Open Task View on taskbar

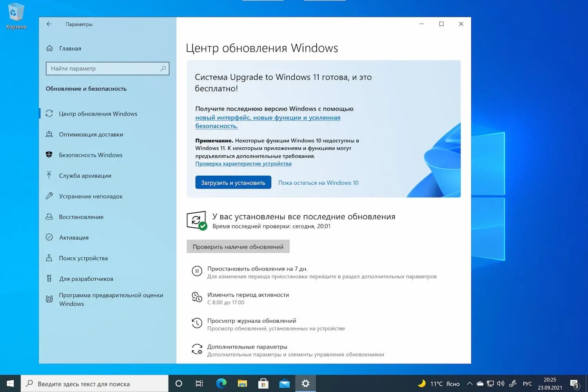click(200, 383)
